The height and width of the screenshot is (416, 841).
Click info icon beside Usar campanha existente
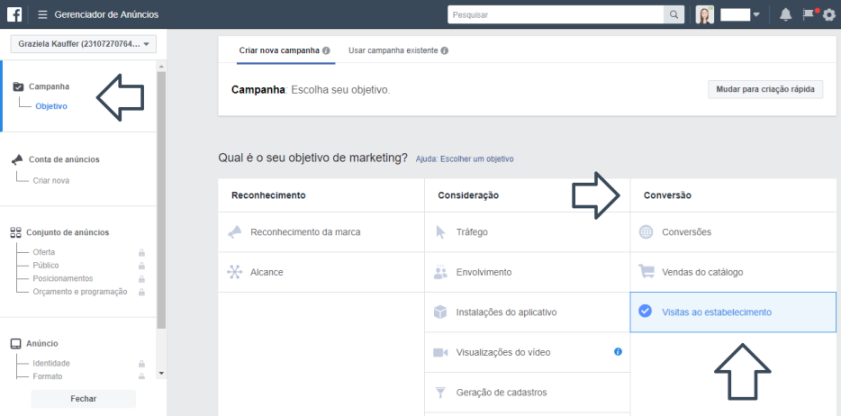click(445, 51)
